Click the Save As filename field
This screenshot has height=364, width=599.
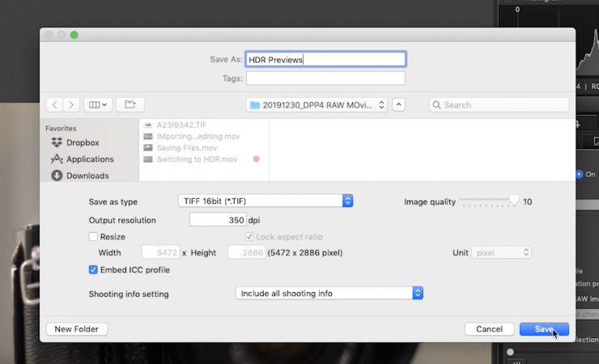click(x=325, y=59)
